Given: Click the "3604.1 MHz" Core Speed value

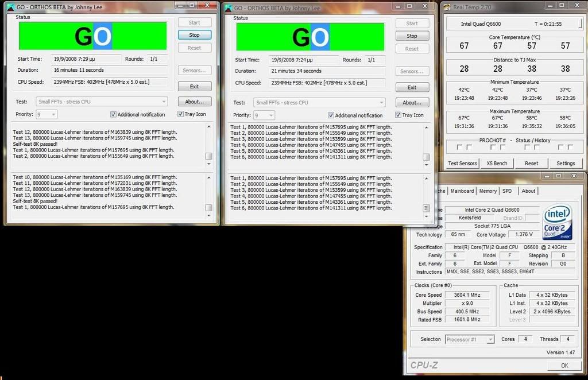Looking at the screenshot, I should (x=467, y=295).
